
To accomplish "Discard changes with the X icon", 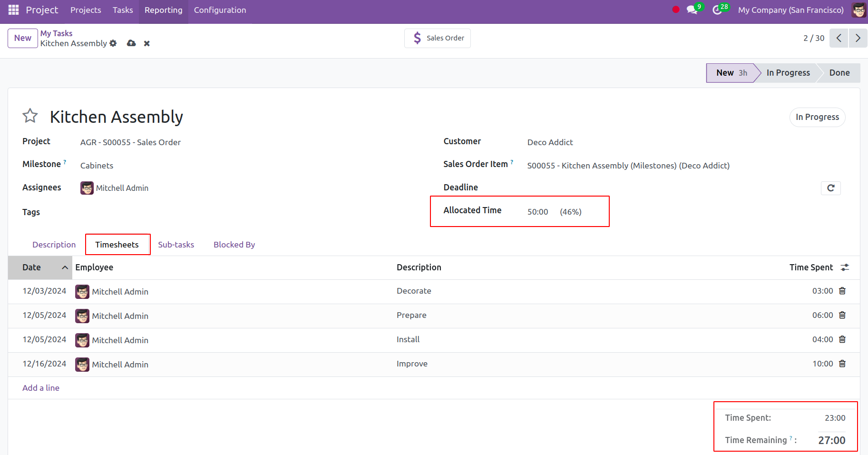I will [x=147, y=43].
